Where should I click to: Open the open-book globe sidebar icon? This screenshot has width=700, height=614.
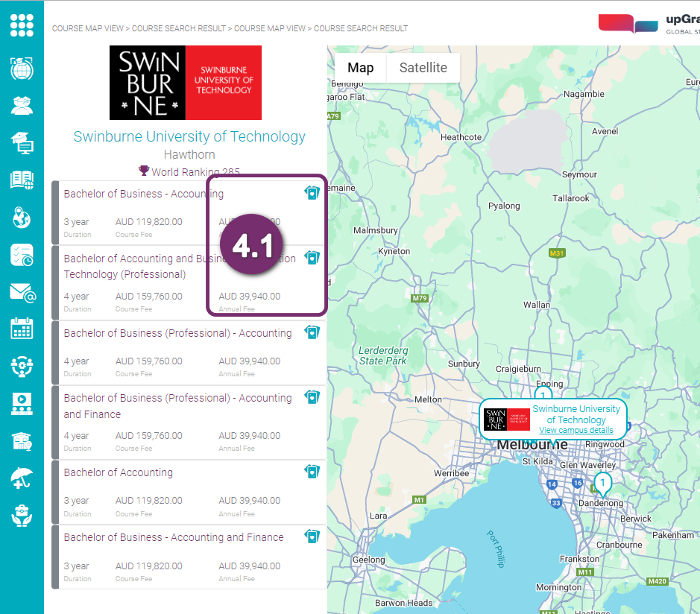(22, 180)
